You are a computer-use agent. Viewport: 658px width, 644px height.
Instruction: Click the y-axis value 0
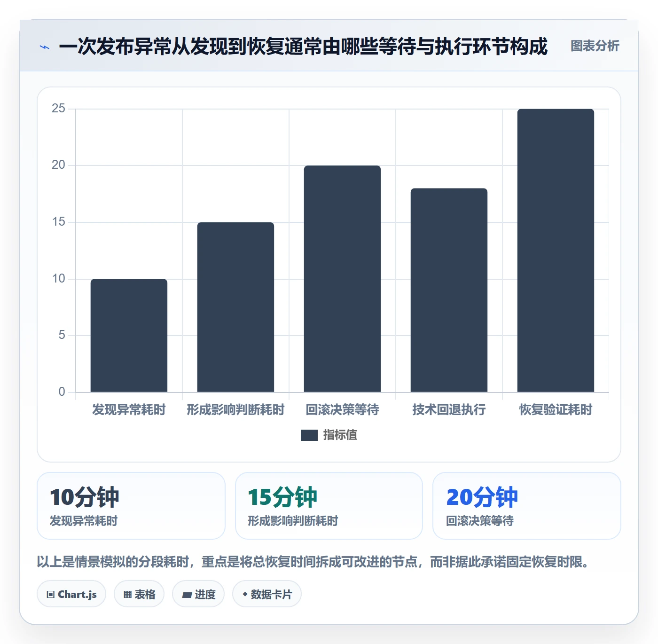62,392
